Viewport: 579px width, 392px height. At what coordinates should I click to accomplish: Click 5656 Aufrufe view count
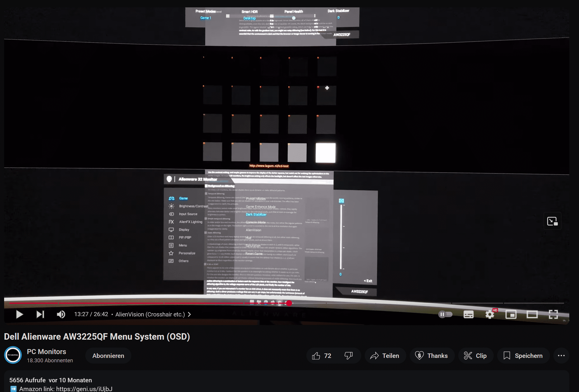[27, 380]
